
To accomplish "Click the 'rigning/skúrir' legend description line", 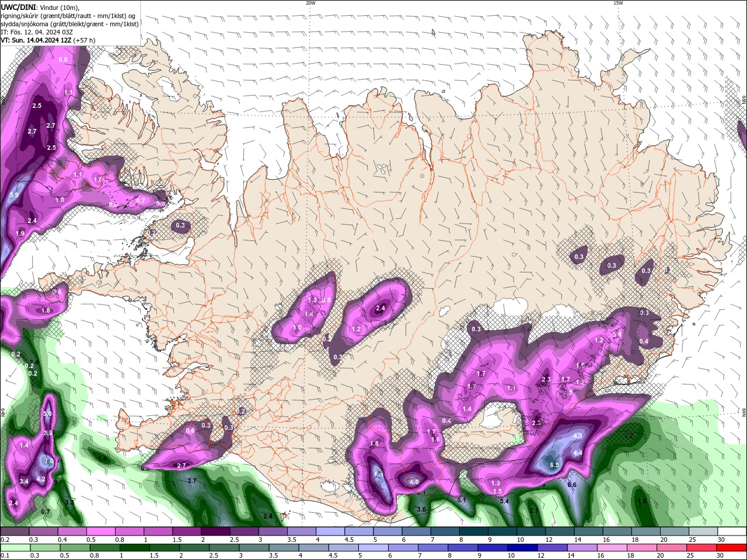I will tap(68, 16).
